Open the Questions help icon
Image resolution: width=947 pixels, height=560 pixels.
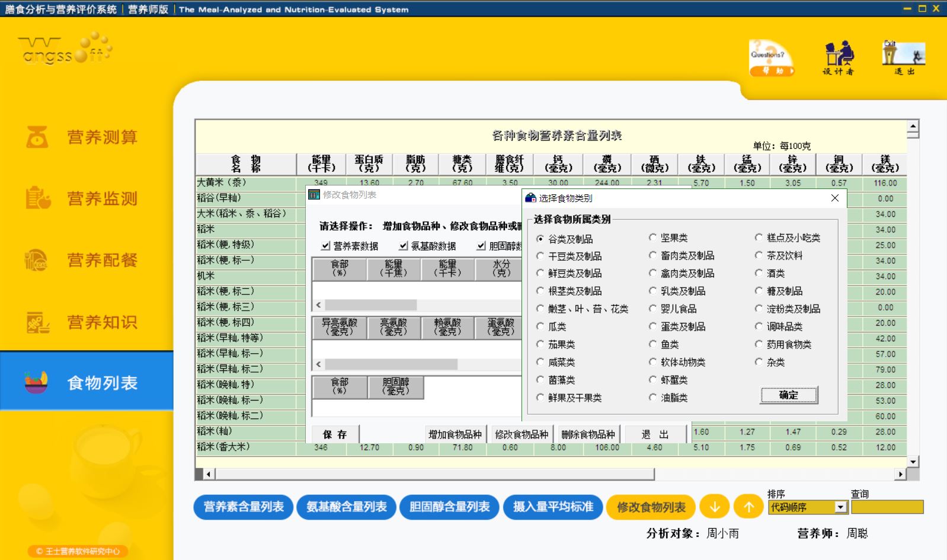coord(770,57)
